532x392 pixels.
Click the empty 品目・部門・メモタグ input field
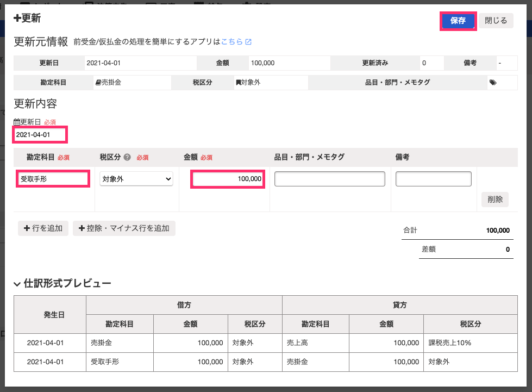point(329,179)
